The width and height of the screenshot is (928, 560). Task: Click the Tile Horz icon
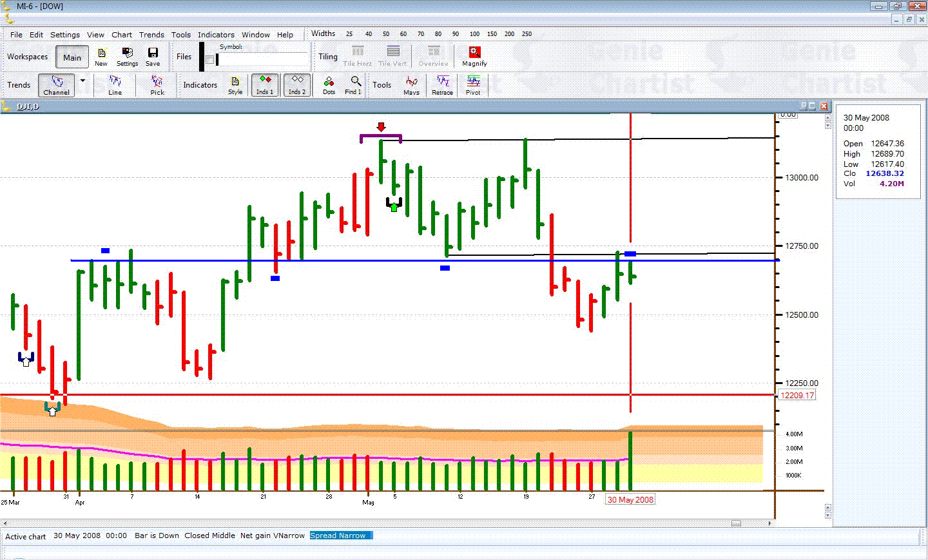(x=357, y=57)
